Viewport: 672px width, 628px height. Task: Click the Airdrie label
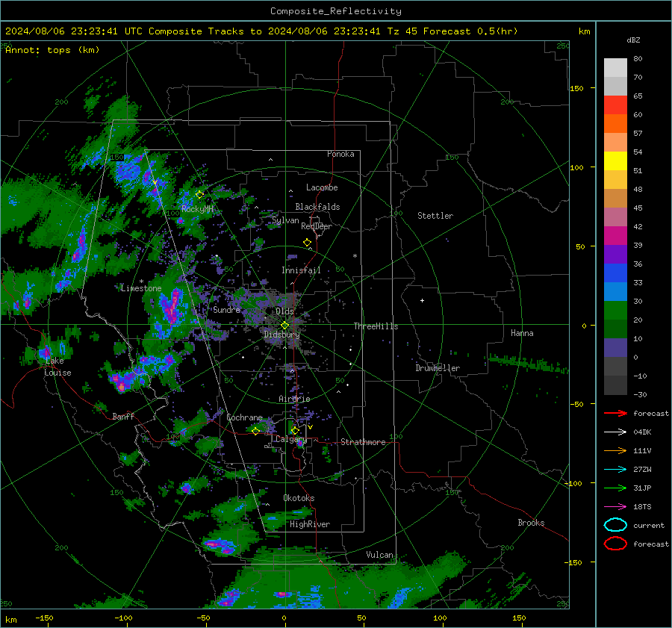[294, 399]
